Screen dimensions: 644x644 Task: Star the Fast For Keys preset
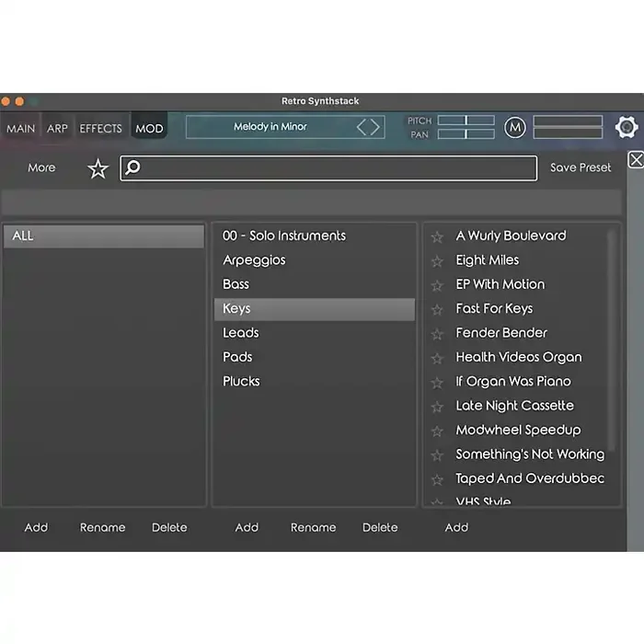[437, 310]
